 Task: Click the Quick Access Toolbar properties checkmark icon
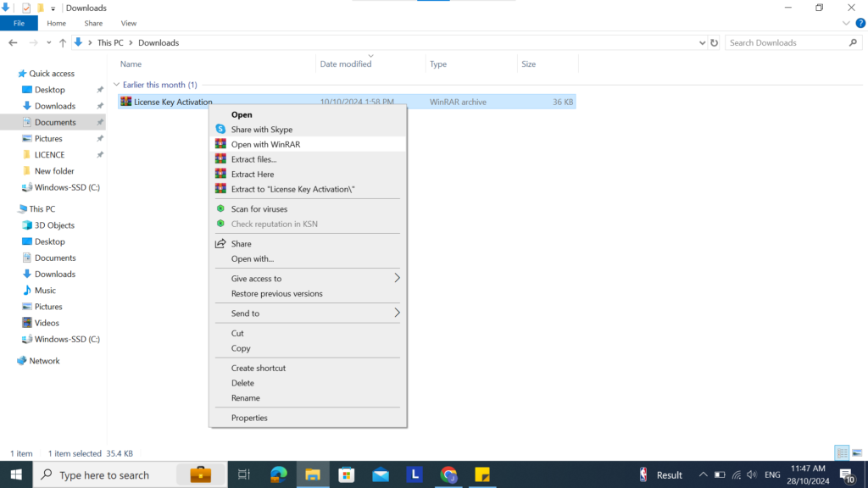coord(26,8)
